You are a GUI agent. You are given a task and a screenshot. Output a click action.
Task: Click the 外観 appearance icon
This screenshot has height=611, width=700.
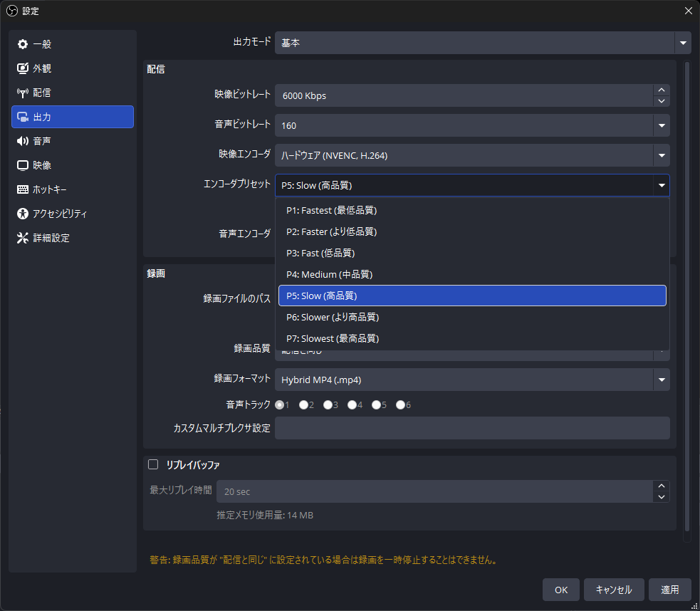click(22, 68)
